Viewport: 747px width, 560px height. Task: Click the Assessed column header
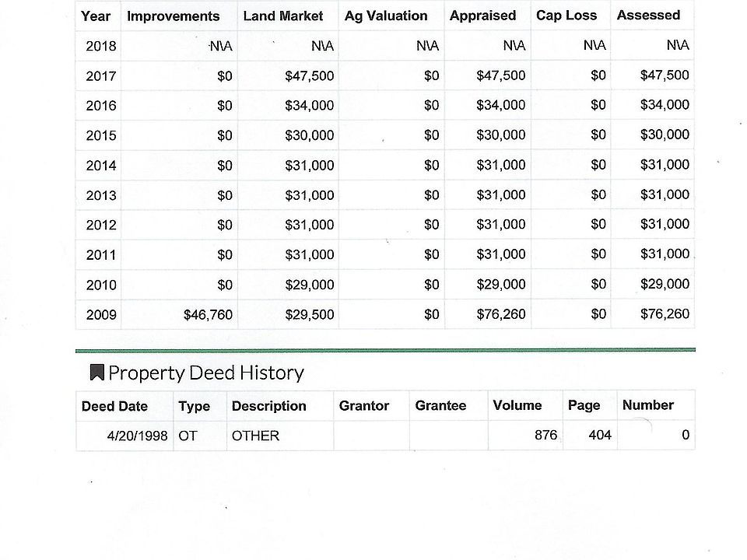tap(648, 15)
